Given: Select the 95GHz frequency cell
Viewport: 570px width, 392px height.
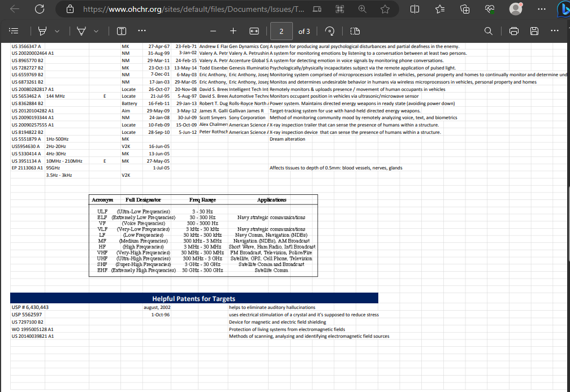Looking at the screenshot, I should [53, 168].
